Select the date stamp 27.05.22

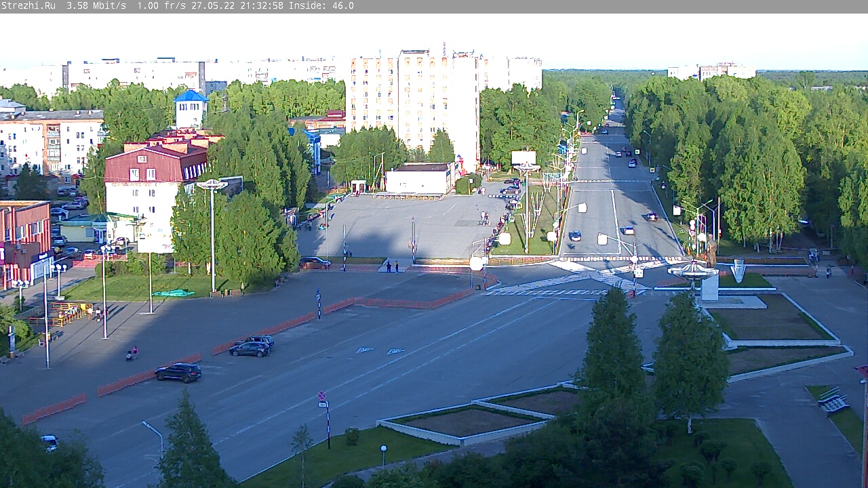click(213, 6)
